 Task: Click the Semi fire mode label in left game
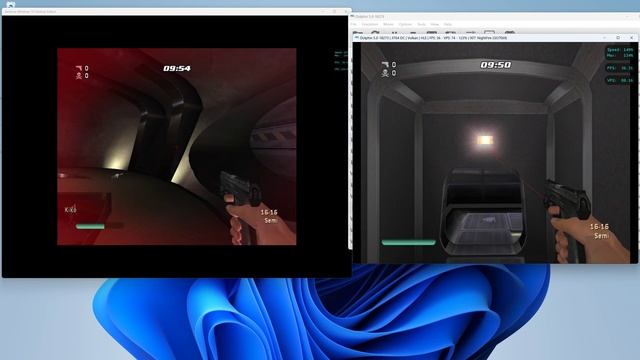pyautogui.click(x=271, y=220)
